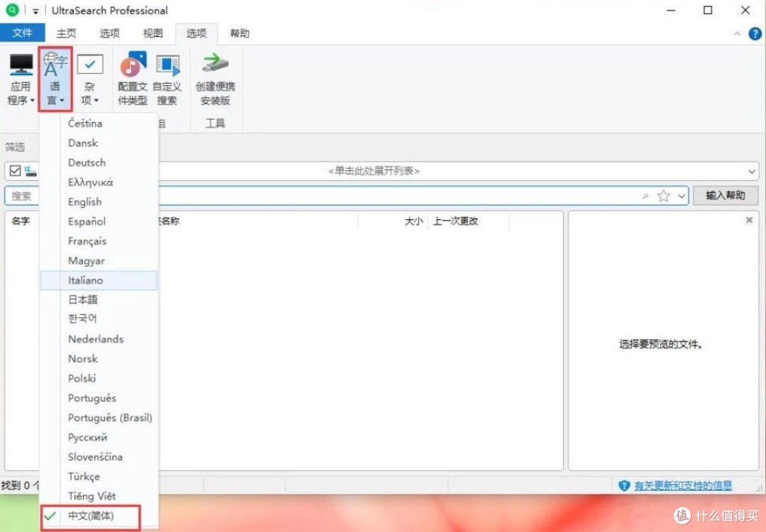The image size is (766, 532).
Task: Close the preview pane
Action: pyautogui.click(x=749, y=221)
